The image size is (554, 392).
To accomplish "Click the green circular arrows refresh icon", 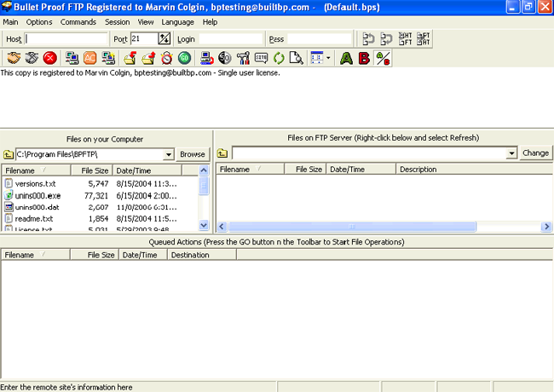I will tap(279, 58).
